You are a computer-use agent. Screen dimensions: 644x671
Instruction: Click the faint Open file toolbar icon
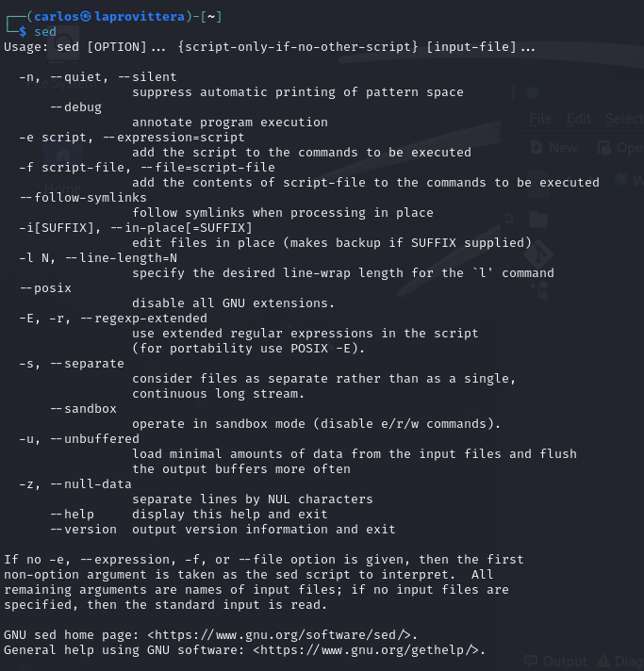[x=603, y=148]
